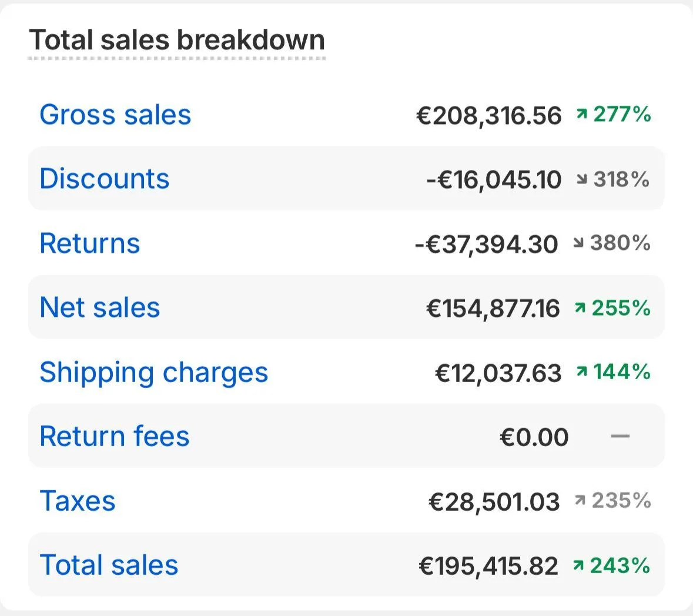Screen dimensions: 693x616
Task: Click the Net sales upward trend arrow
Action: coord(580,307)
